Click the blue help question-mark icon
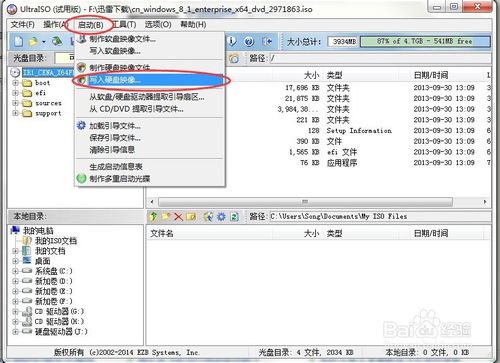The width and height of the screenshot is (500, 363). [x=249, y=42]
